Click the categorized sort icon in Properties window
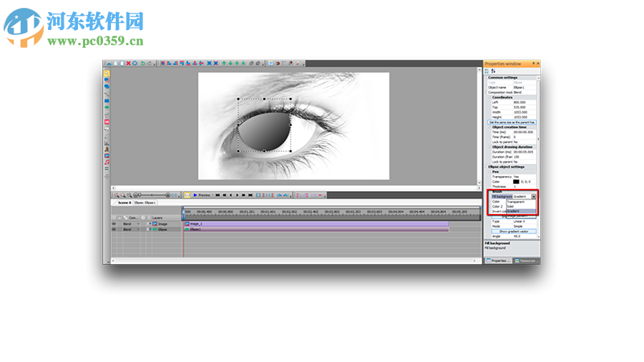The width and height of the screenshot is (644, 362). tap(487, 71)
